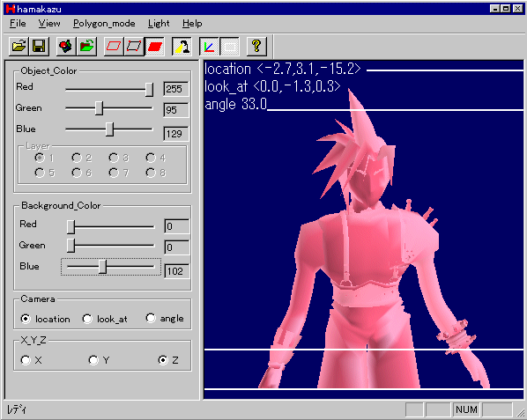Image resolution: width=527 pixels, height=420 pixels.
Task: Click Object_Color Green slider thumb
Action: tap(99, 108)
